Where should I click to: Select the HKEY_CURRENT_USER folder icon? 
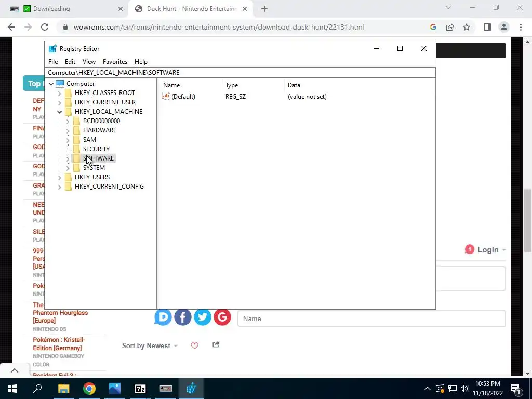click(68, 102)
